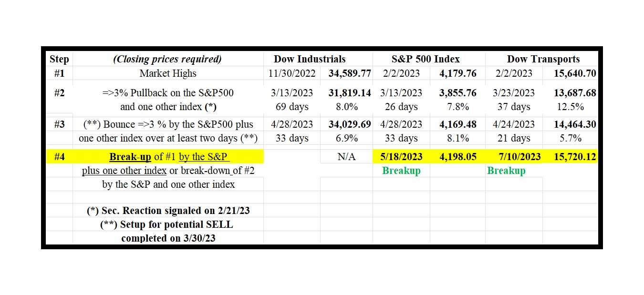Select the date cell '11/30/2022'
This screenshot has height=295, width=644.
coord(292,73)
